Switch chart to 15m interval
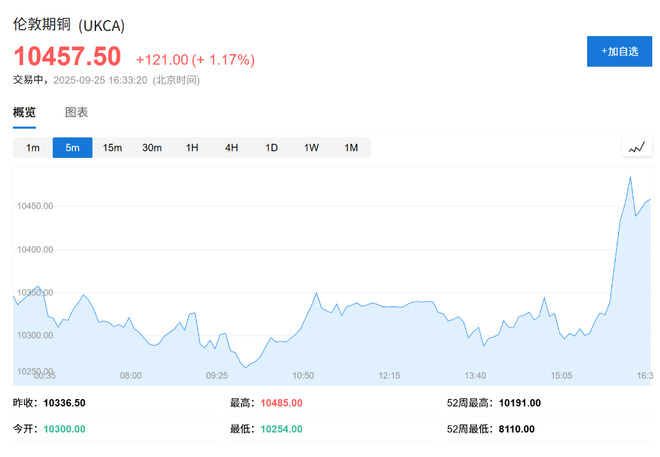 112,148
